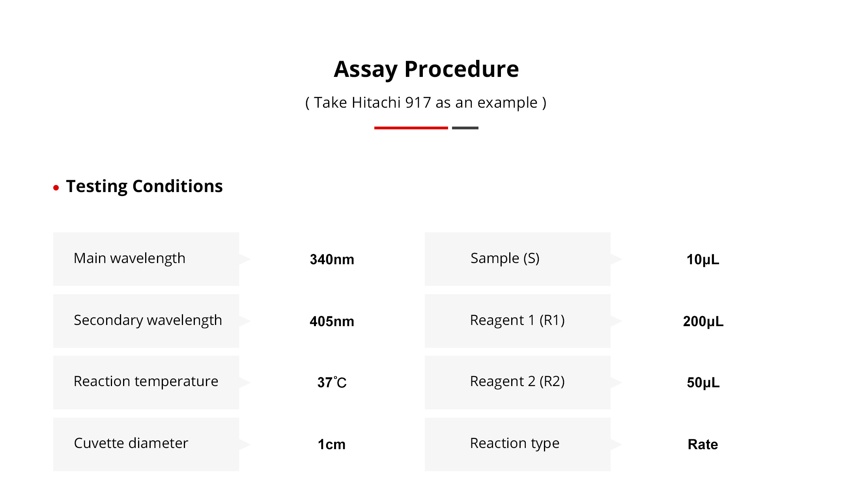The width and height of the screenshot is (852, 504).
Task: Select the Reagent 2 (R2) label cell
Action: coord(517,382)
